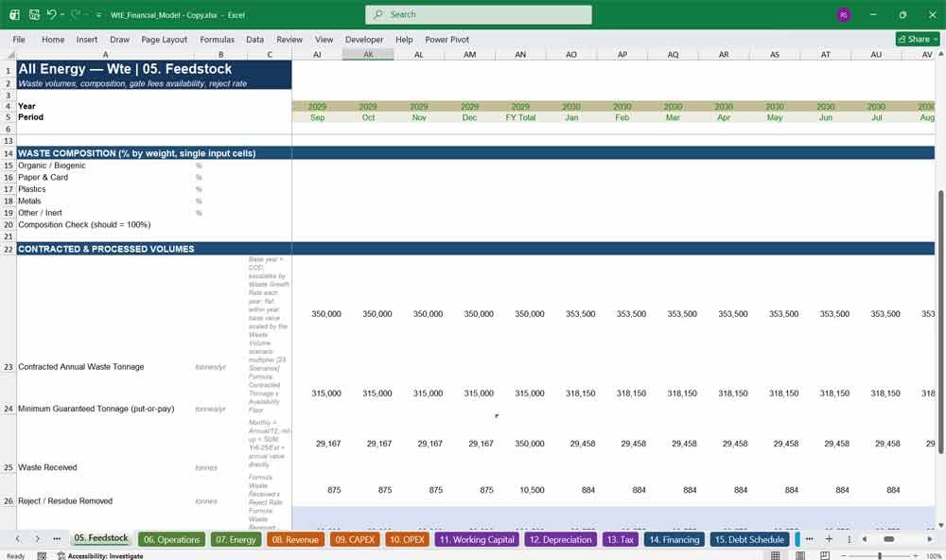Click next sheet navigation arrow
Image resolution: width=946 pixels, height=560 pixels.
(37, 539)
